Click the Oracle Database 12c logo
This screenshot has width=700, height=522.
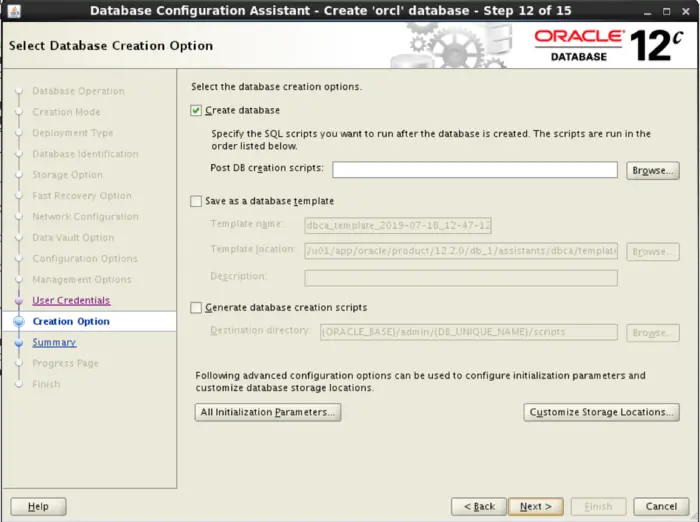609,45
